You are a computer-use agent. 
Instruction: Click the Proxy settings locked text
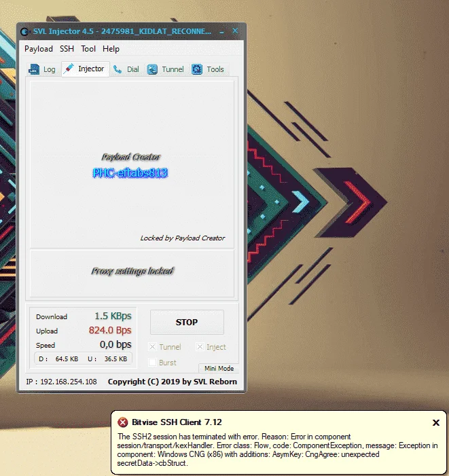[132, 271]
